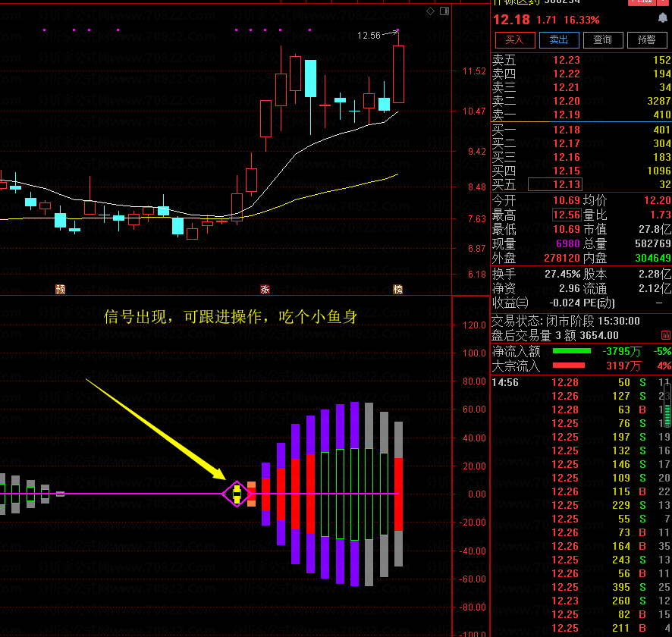This screenshot has height=637, width=672.
Task: Click the 买入 buy button
Action: coord(515,40)
